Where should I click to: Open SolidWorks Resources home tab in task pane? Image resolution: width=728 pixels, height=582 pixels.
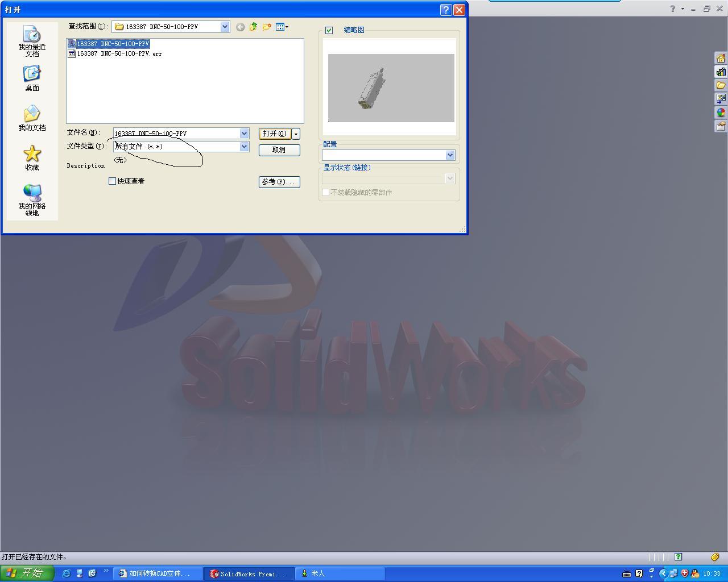pos(721,58)
